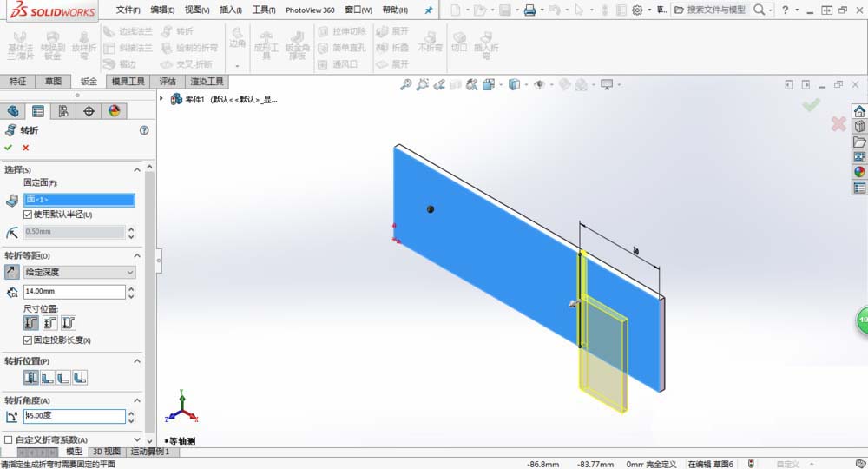Enable 自定义折弯系数 checkbox
Viewport: 868px width, 469px height.
click(9, 439)
